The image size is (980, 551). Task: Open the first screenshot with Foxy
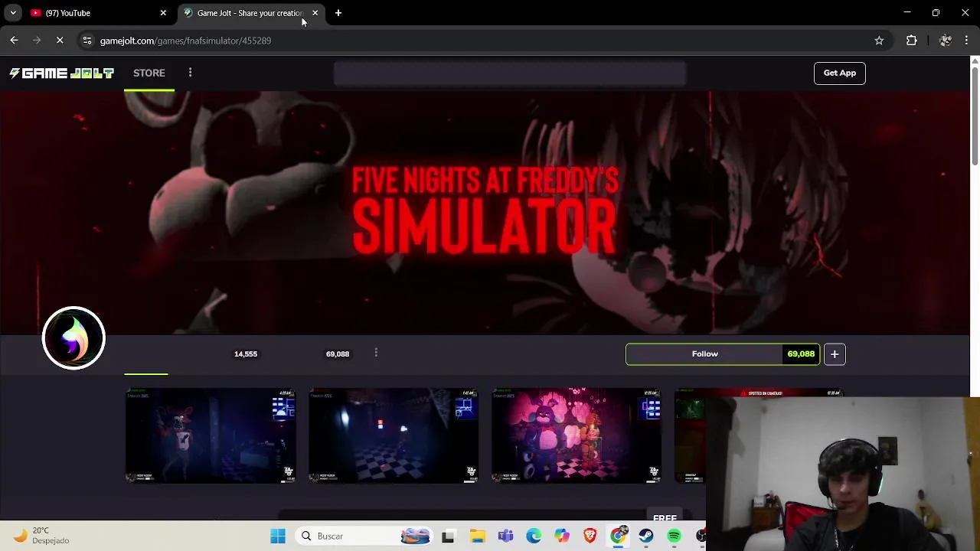211,435
